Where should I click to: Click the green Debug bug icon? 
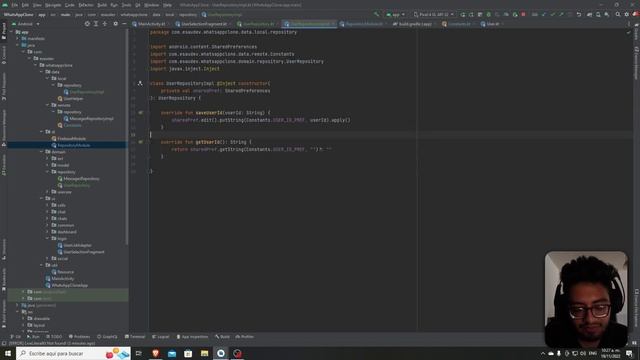tap(489, 14)
